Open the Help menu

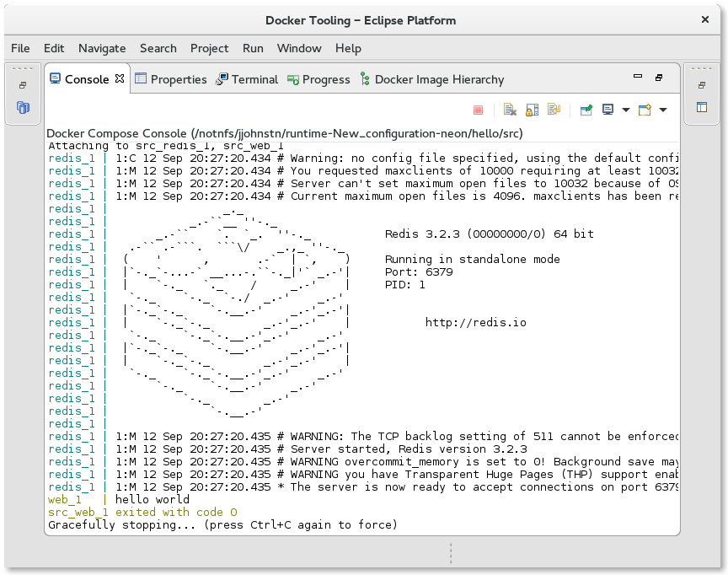point(348,48)
